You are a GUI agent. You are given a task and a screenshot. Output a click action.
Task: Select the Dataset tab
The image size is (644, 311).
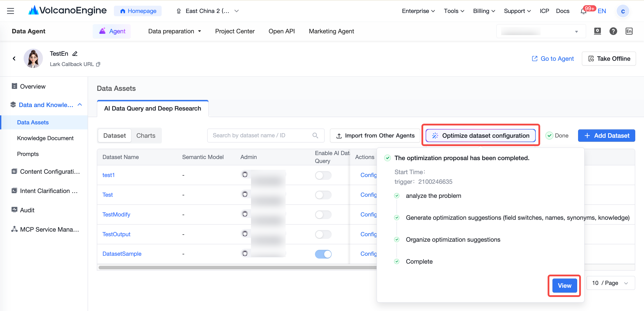tap(115, 136)
